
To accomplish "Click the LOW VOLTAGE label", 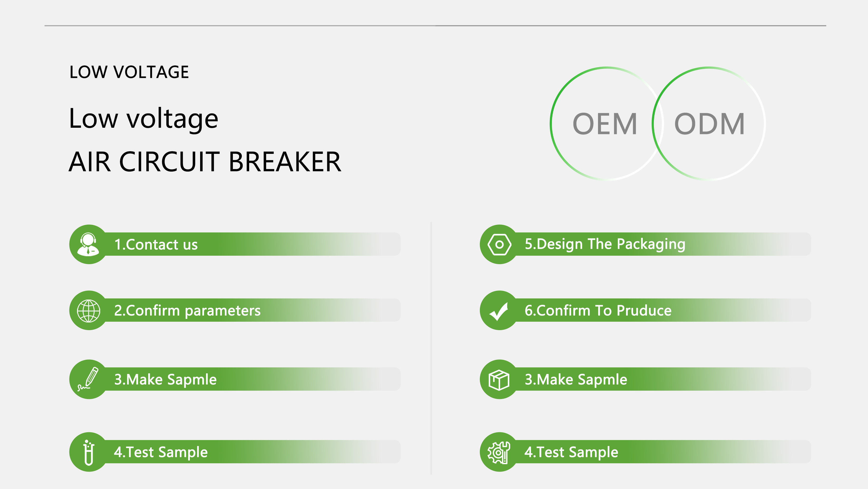I will (129, 72).
